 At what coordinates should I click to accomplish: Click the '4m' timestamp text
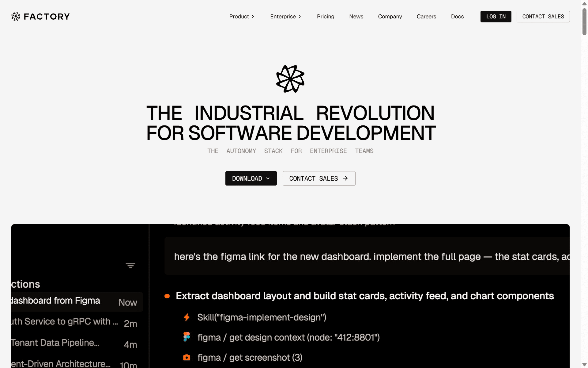130,344
